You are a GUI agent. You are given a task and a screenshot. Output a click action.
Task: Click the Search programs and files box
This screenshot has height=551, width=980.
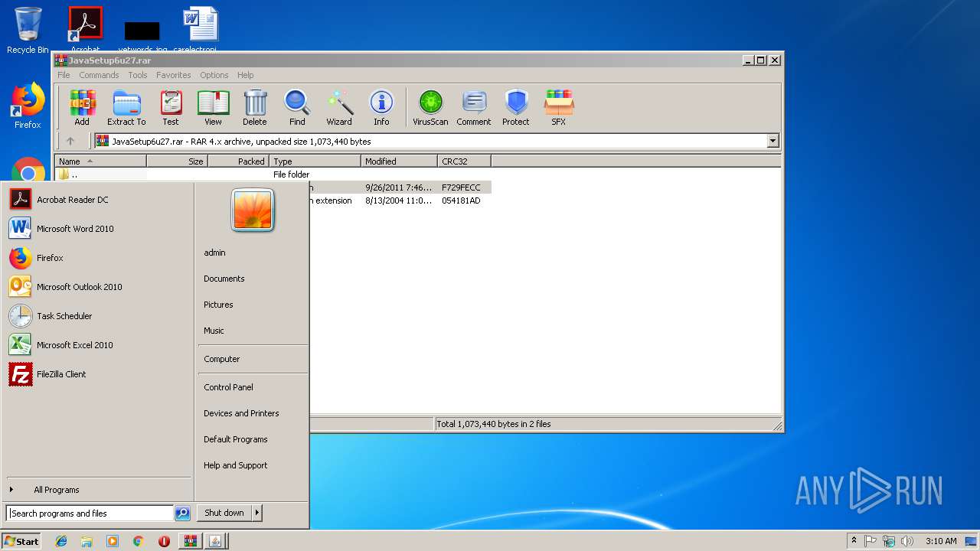point(90,514)
